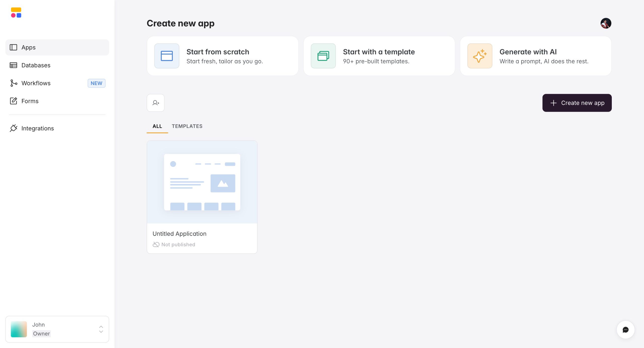Switch to the TEMPLATES tab
644x348 pixels.
[187, 126]
